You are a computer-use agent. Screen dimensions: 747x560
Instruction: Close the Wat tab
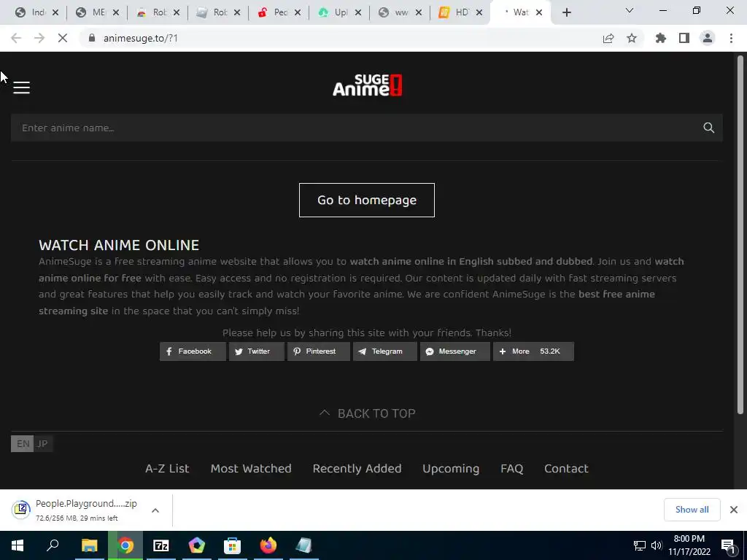pyautogui.click(x=539, y=12)
